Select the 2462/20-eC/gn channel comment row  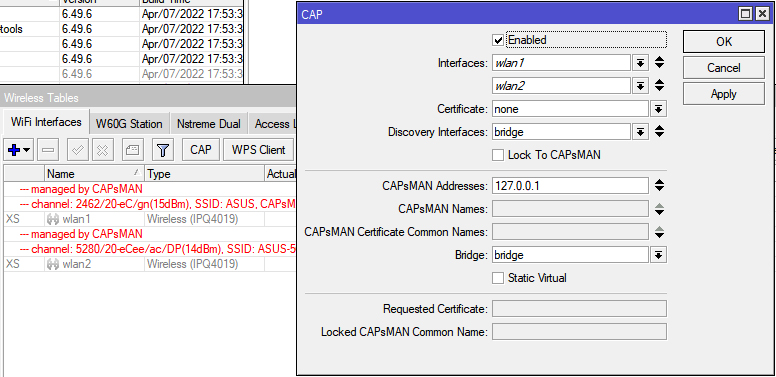[x=150, y=204]
